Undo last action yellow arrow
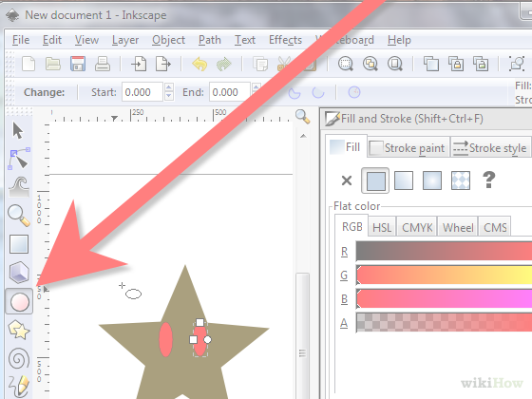Image resolution: width=532 pixels, height=399 pixels. (199, 64)
